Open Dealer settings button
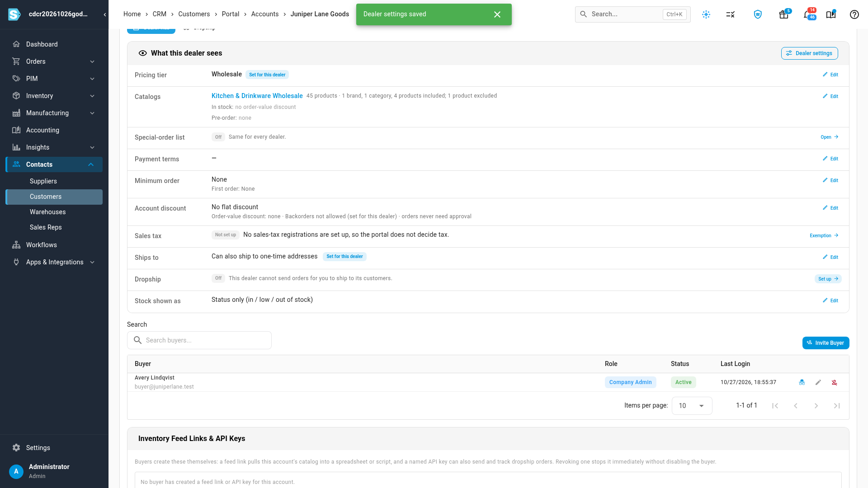The width and height of the screenshot is (868, 488). click(x=809, y=53)
